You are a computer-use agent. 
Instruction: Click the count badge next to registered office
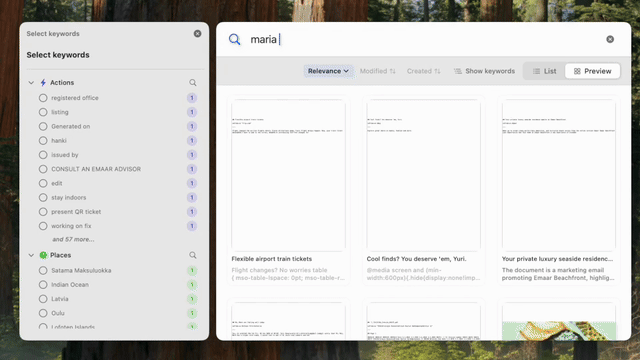pos(192,98)
